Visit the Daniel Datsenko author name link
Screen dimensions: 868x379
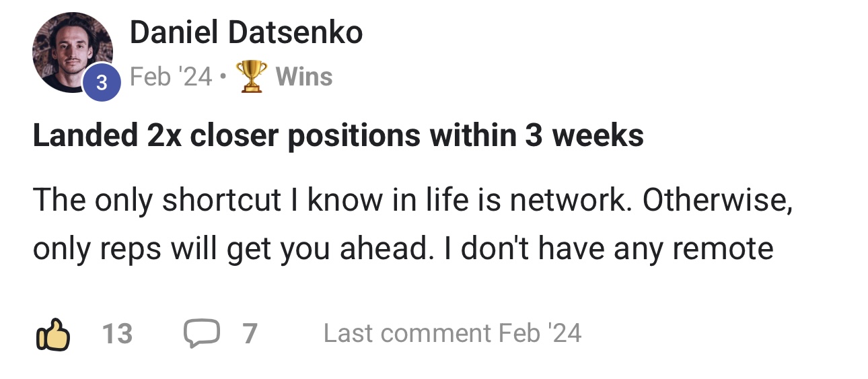pyautogui.click(x=246, y=32)
